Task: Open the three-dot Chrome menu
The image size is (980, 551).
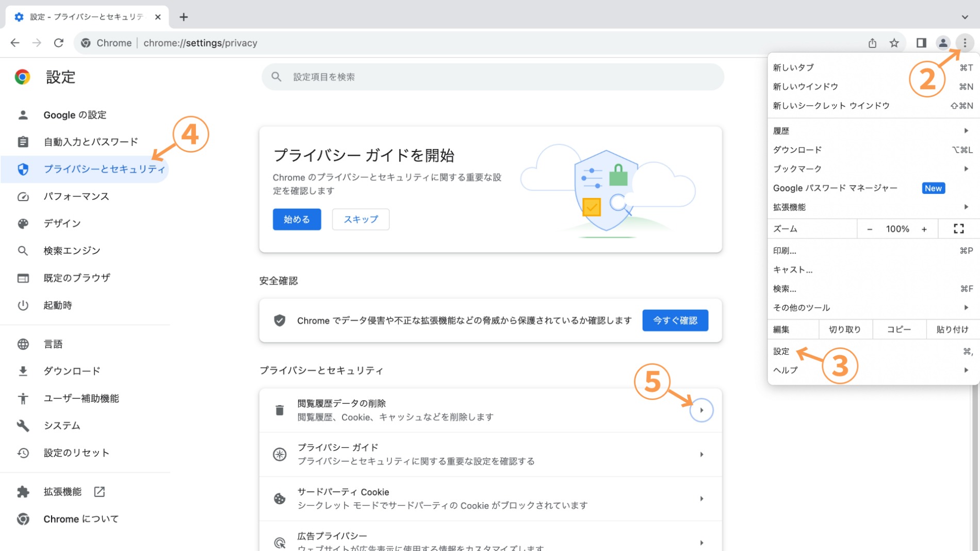Action: coord(965,43)
